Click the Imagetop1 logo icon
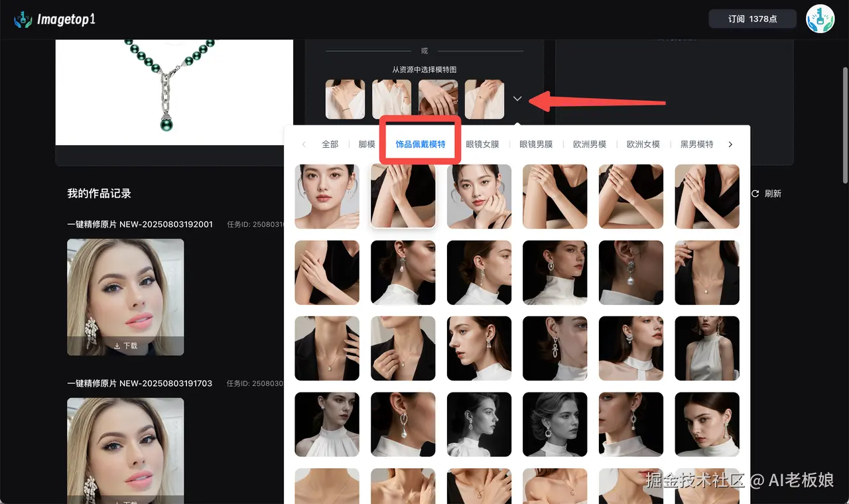849x504 pixels. pos(23,19)
